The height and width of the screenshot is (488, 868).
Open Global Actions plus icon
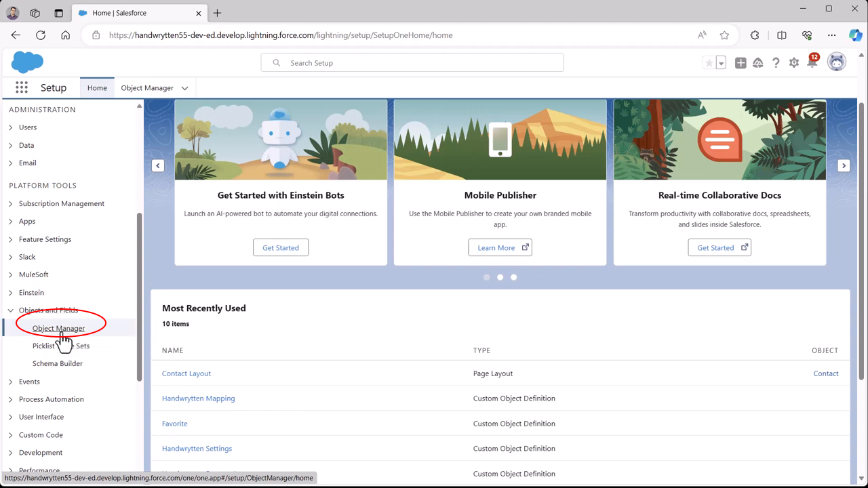(741, 63)
